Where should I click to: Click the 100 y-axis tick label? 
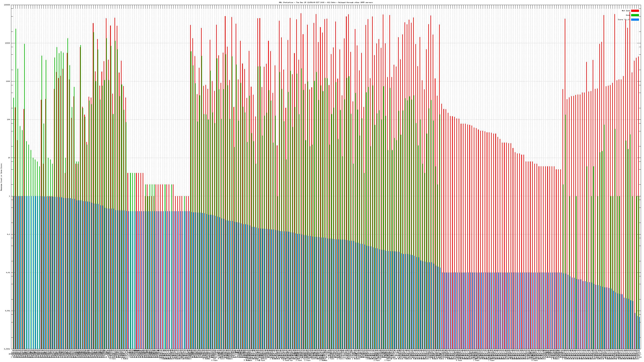coord(9,119)
